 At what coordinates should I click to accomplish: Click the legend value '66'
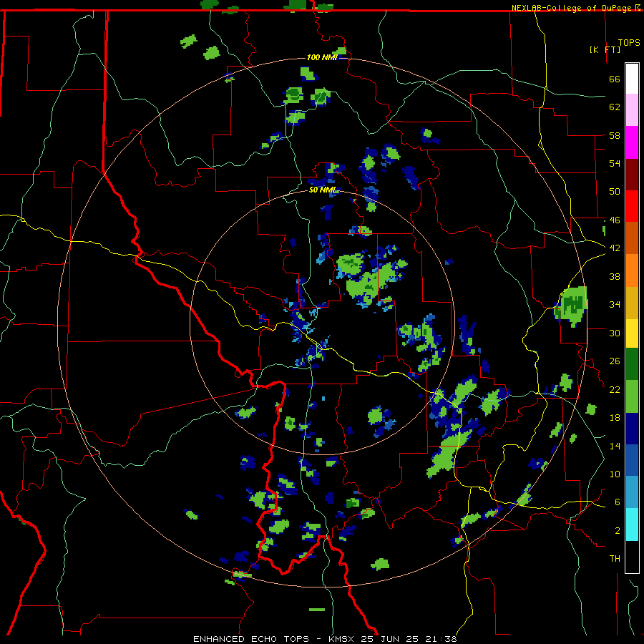tap(615, 79)
